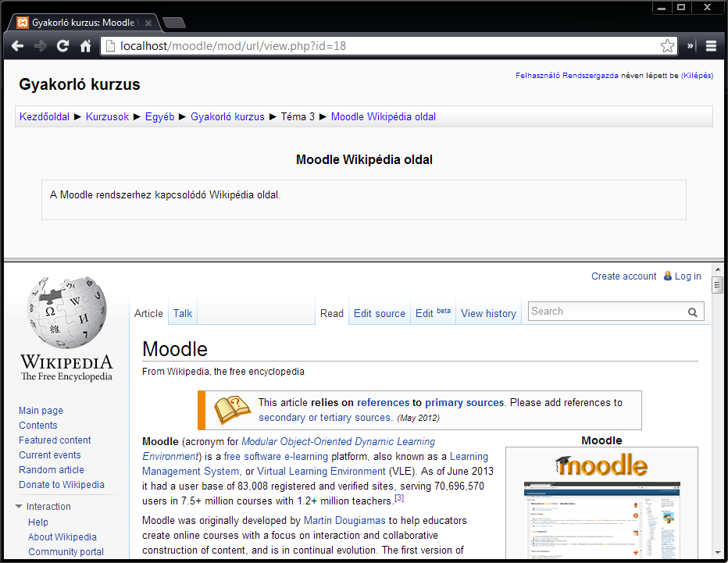
Task: Open the View history tab
Action: (488, 313)
